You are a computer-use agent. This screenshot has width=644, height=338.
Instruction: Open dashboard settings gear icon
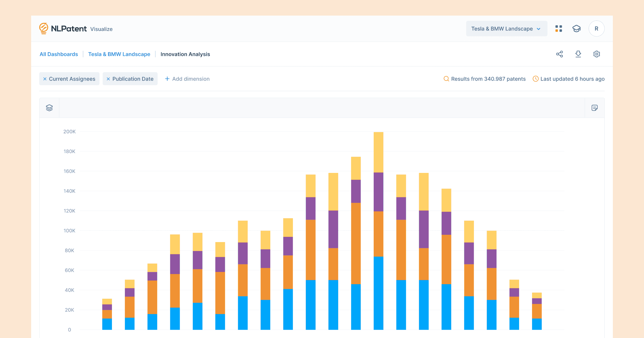coord(596,54)
